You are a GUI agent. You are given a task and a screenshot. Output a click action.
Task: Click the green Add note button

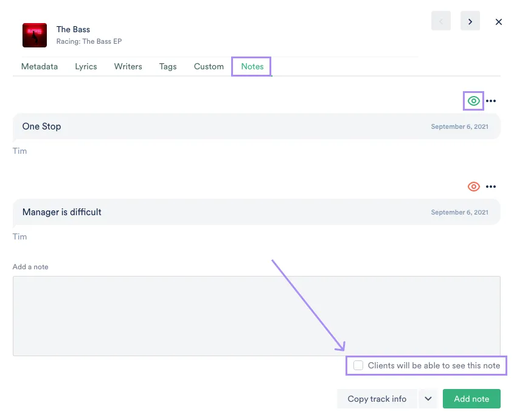[471, 399]
